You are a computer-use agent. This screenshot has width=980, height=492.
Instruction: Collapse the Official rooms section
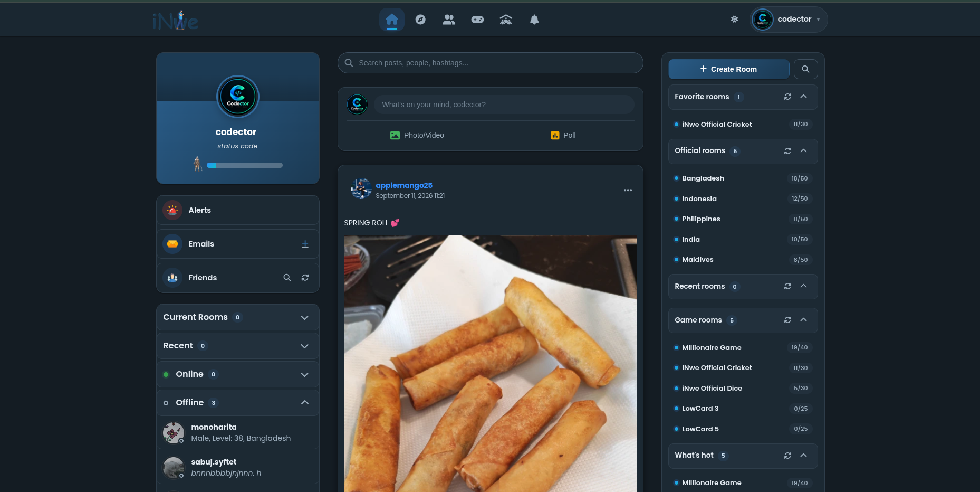click(803, 151)
